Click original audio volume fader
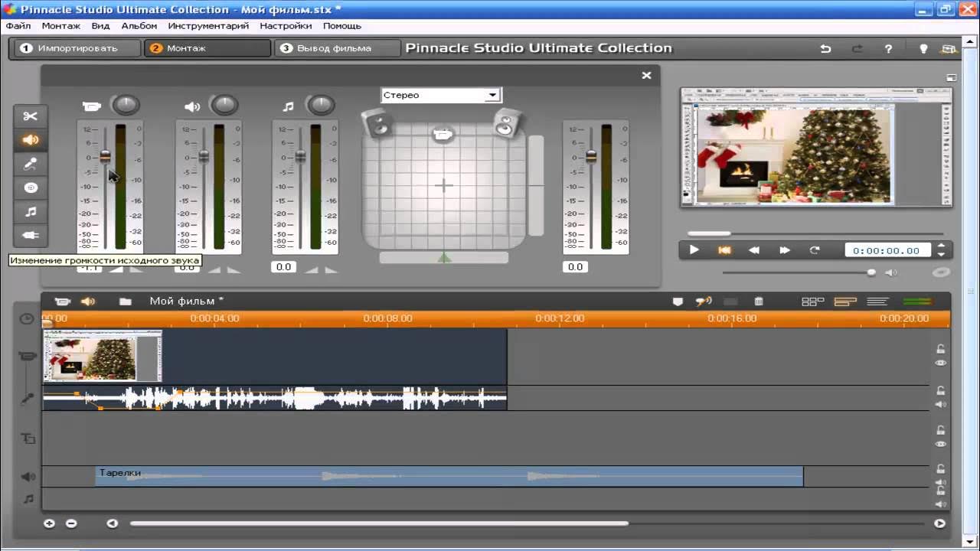 105,156
